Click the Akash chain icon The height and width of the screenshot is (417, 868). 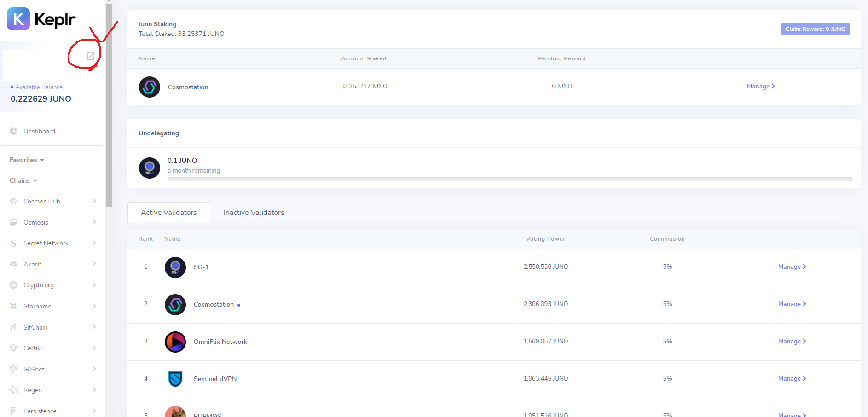[13, 264]
